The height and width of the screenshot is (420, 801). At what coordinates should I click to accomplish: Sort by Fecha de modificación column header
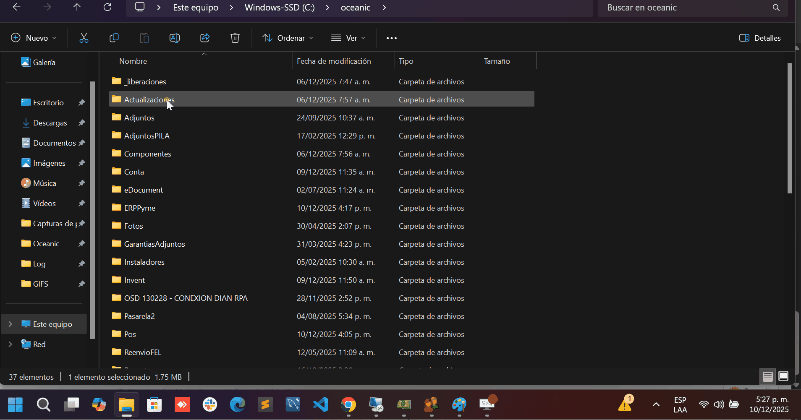pyautogui.click(x=333, y=61)
